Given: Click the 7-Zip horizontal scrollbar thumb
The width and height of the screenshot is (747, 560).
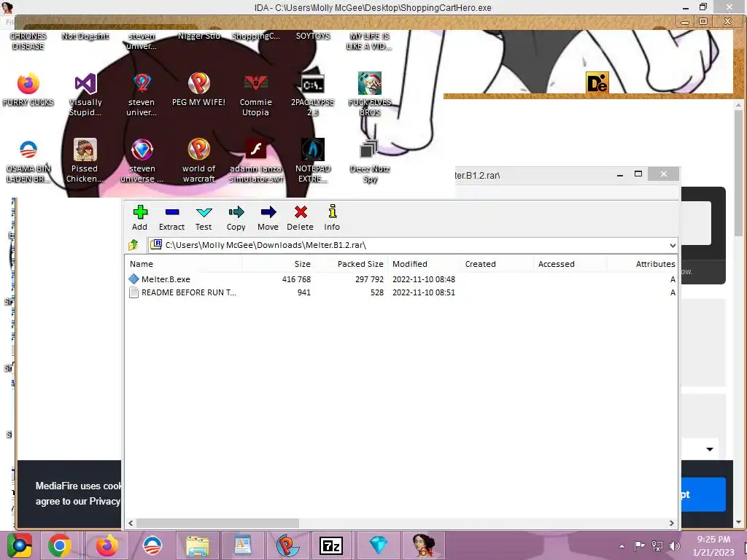Looking at the screenshot, I should [x=217, y=523].
